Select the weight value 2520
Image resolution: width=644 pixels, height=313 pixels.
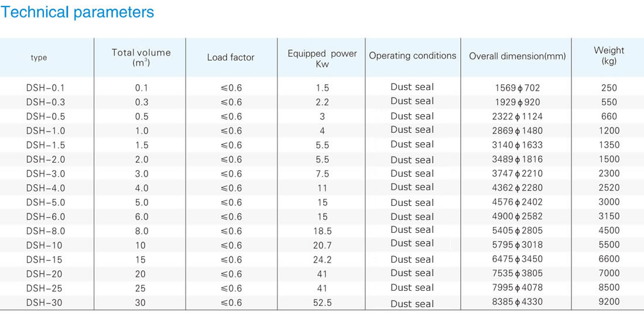click(609, 188)
